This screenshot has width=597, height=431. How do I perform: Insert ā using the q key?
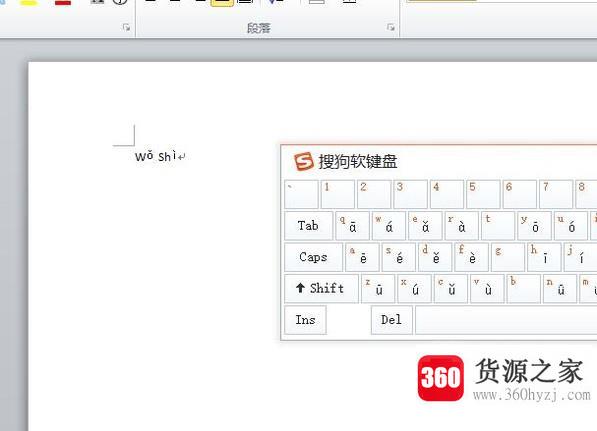point(352,225)
